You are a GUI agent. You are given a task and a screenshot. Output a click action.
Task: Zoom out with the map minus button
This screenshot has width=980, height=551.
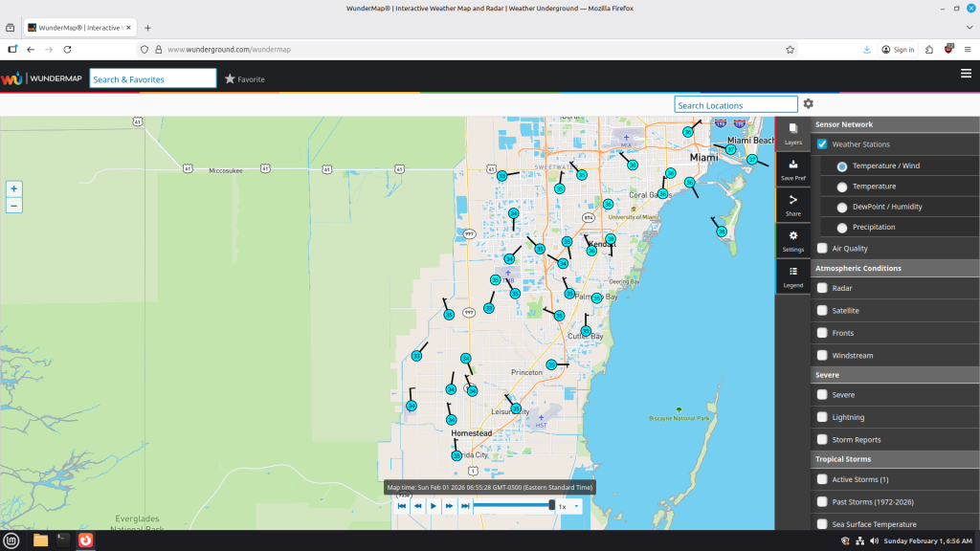13,206
